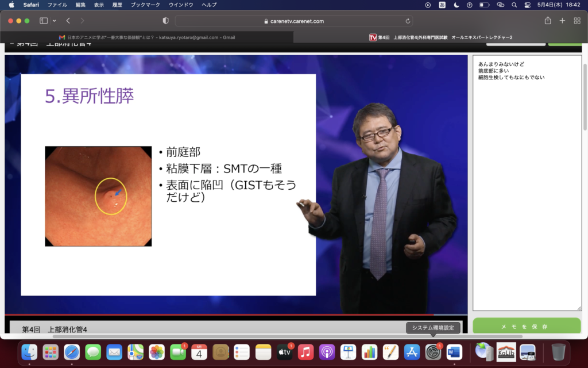Click the privacy shield icon
The width and height of the screenshot is (588, 368).
(166, 21)
